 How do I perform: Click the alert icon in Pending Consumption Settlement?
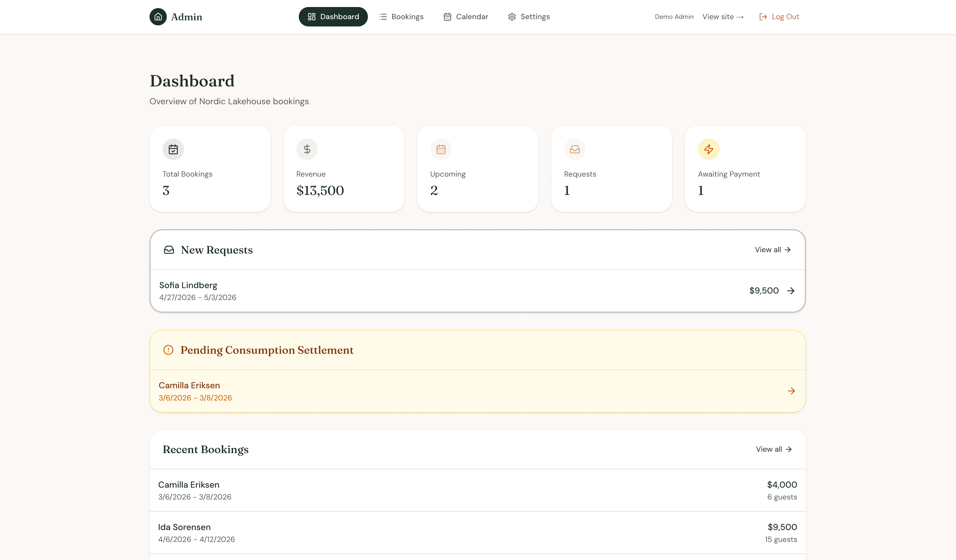click(168, 350)
